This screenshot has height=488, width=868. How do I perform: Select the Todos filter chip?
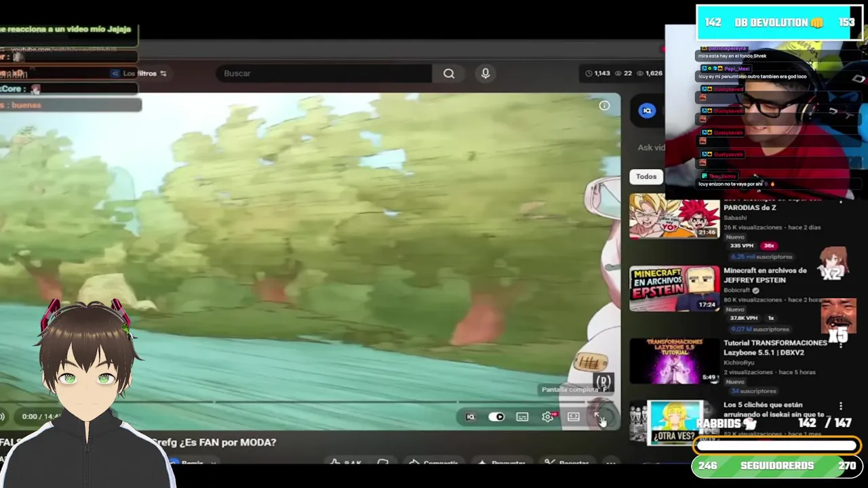(646, 177)
